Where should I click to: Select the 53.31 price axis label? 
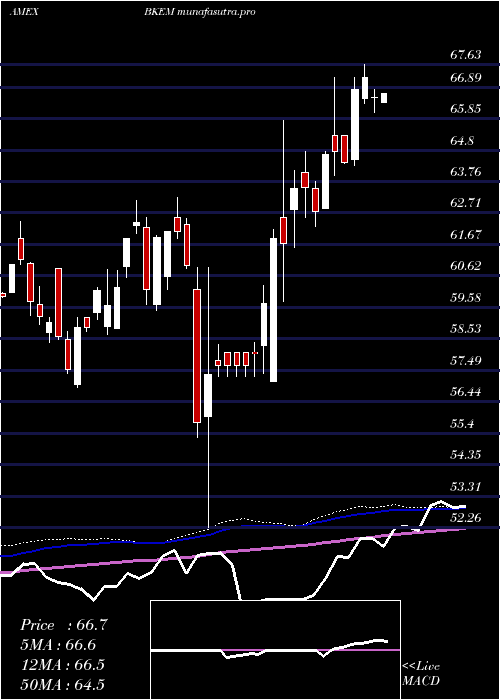[x=466, y=486]
